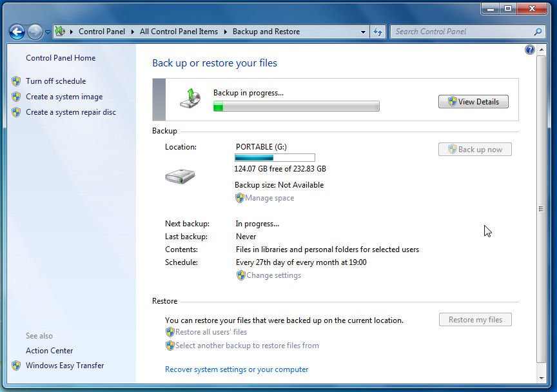This screenshot has width=557, height=392.
Task: Click the Forward navigation arrow button
Action: [x=35, y=32]
